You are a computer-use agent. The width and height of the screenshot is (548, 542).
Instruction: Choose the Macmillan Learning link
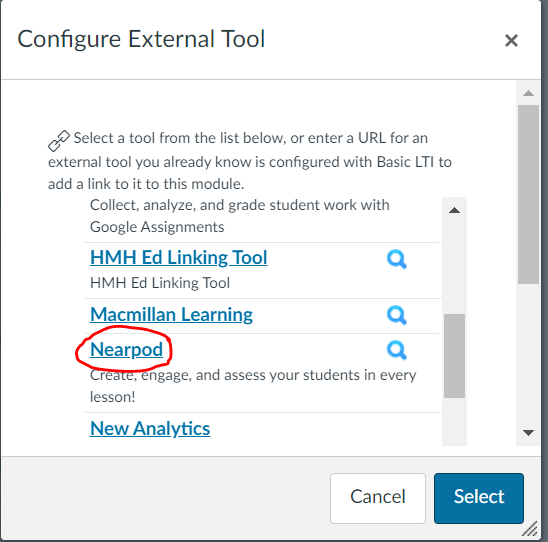(x=171, y=314)
